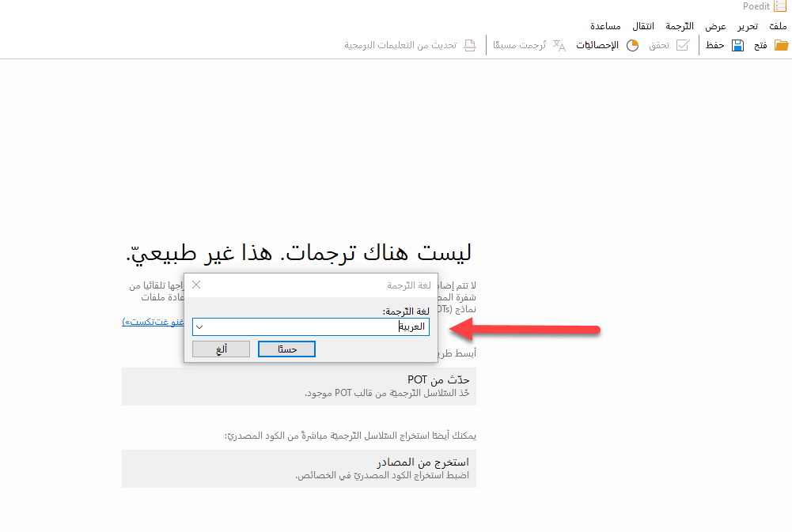Click the update from code icon
Screen dimensions: 792x532
click(470, 45)
